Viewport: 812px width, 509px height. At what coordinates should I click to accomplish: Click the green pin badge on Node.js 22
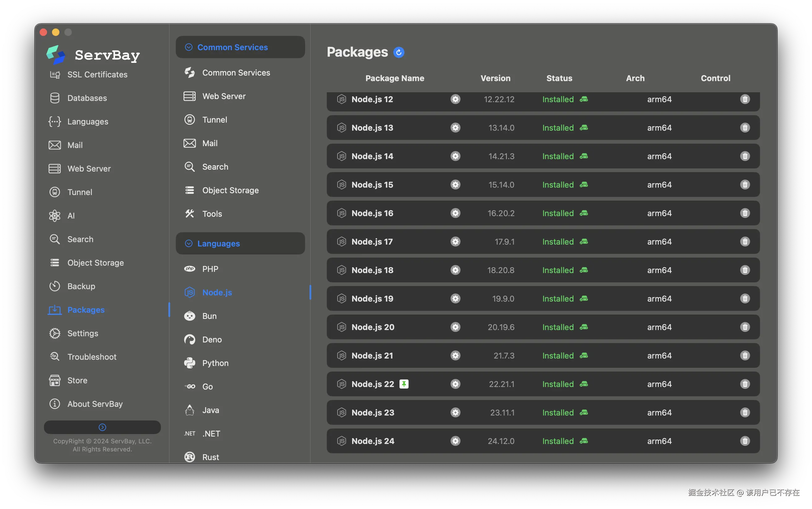pos(404,384)
